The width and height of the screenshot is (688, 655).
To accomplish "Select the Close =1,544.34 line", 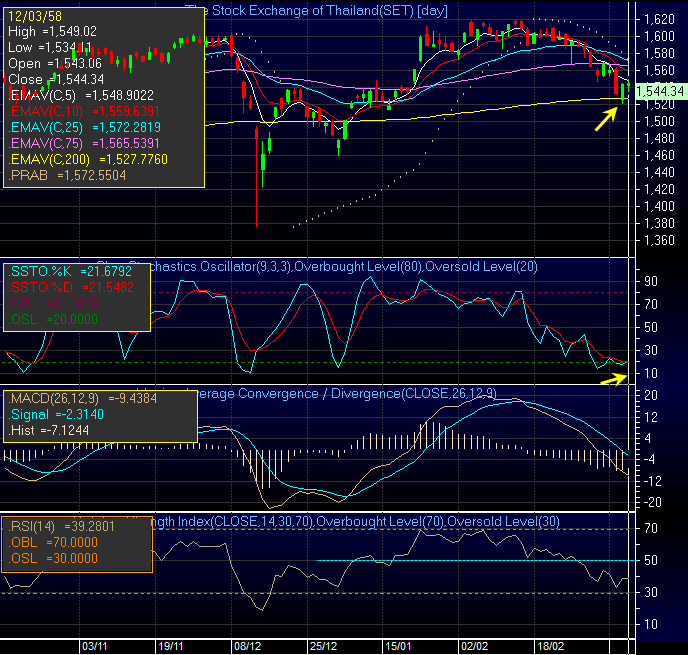I will [56, 79].
